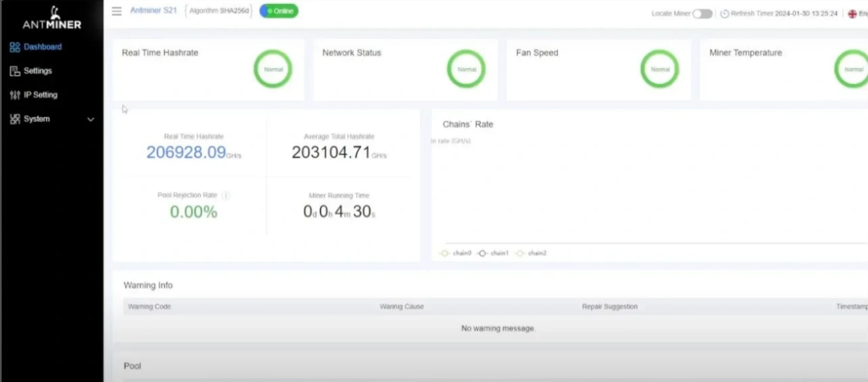Click the Real Time Hashrate Normal ring
Viewport: 868px width, 382px height.
tap(273, 69)
